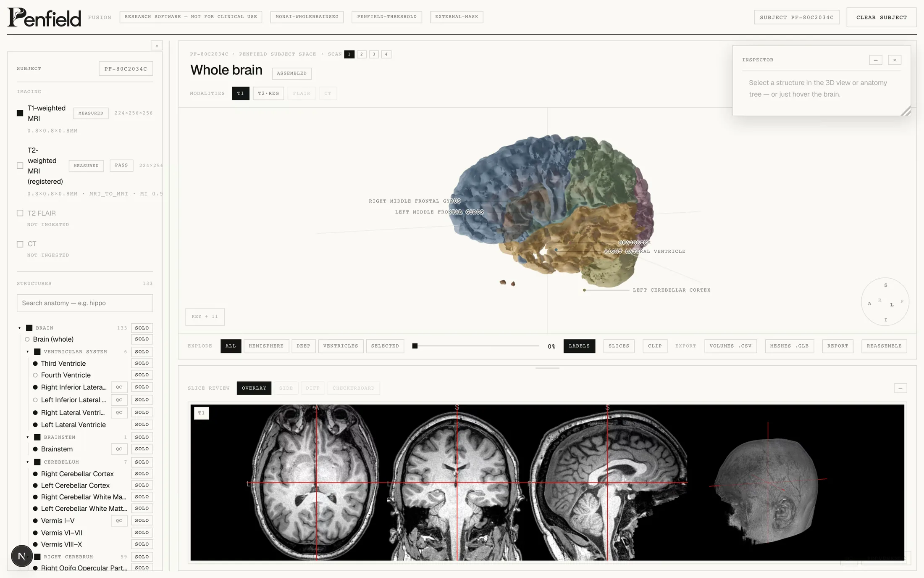Click the explode percentage slider handle

click(x=415, y=346)
